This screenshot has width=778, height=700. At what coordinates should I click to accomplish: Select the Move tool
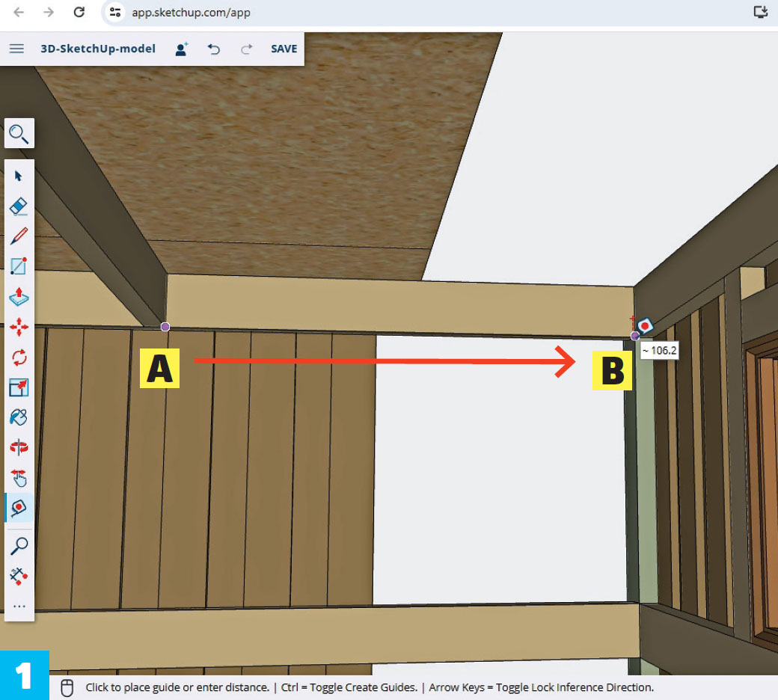pyautogui.click(x=19, y=327)
